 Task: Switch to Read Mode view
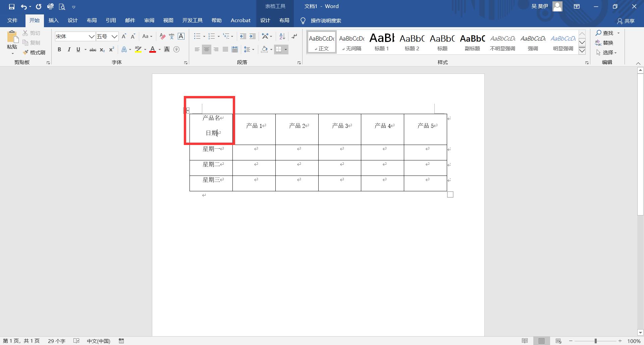526,341
